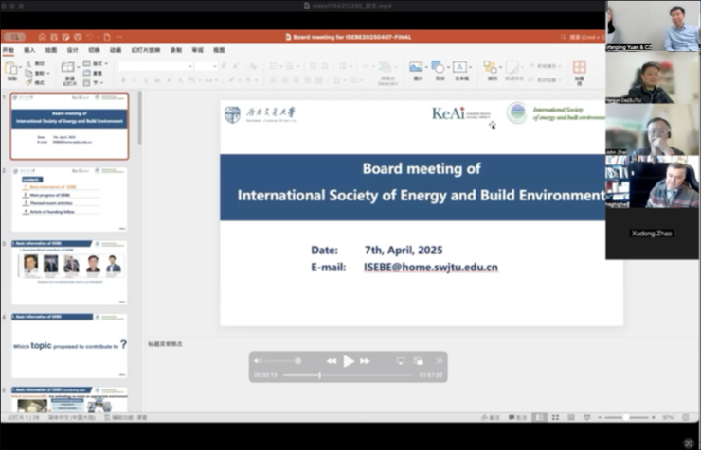Click the AirPlay icon in video player

[x=400, y=361]
